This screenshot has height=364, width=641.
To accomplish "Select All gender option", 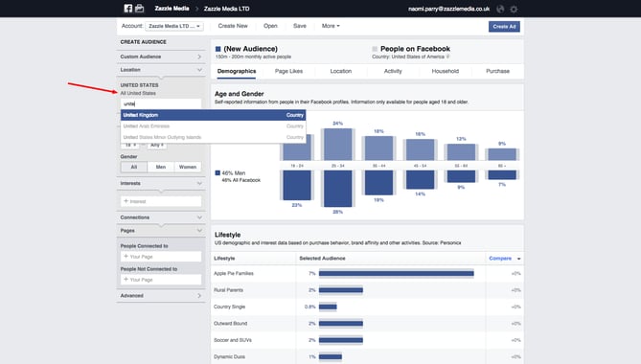I will [134, 167].
